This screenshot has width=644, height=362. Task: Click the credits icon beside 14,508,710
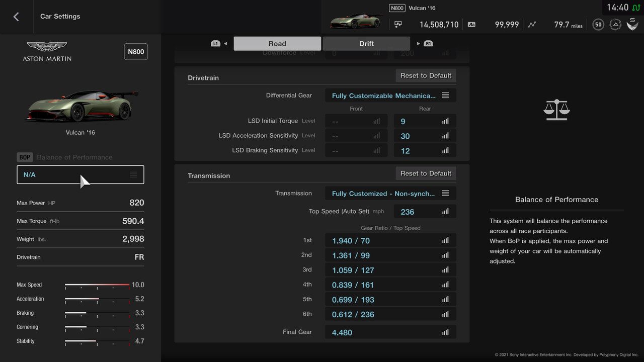point(398,24)
